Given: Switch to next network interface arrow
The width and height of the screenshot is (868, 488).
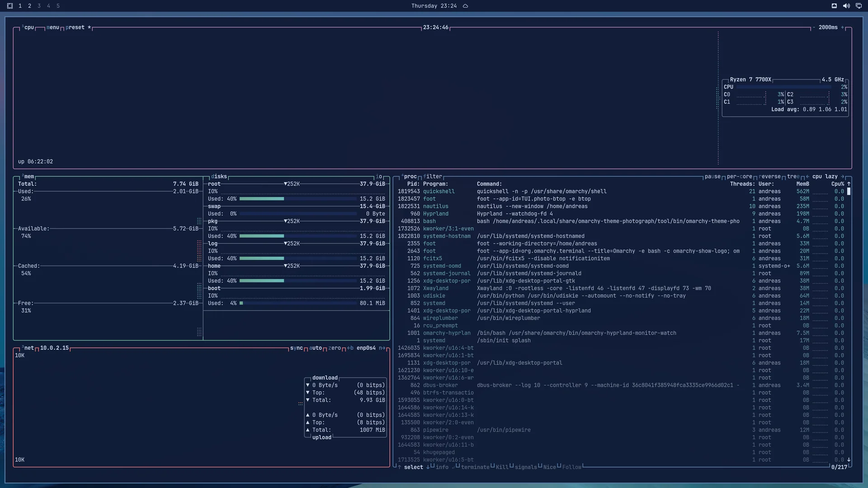Looking at the screenshot, I should click(x=382, y=348).
